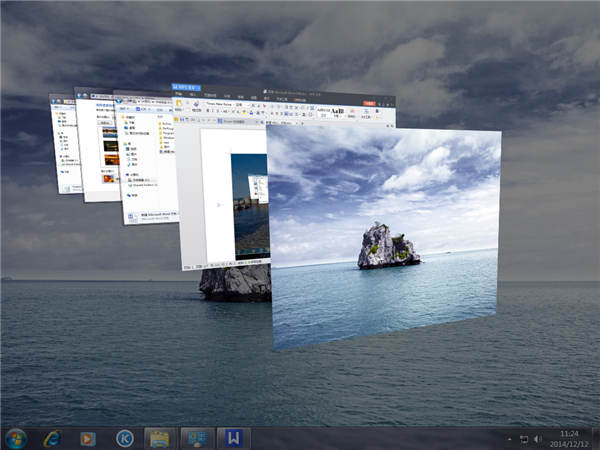Click the Show desktop strip at taskbar end
This screenshot has height=450, width=600.
596,439
